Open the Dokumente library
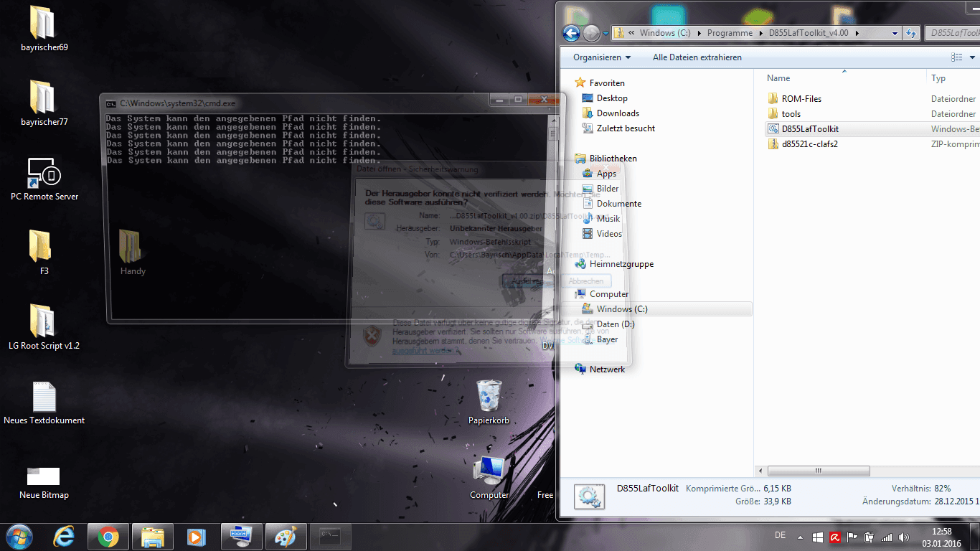Image resolution: width=980 pixels, height=551 pixels. [619, 204]
